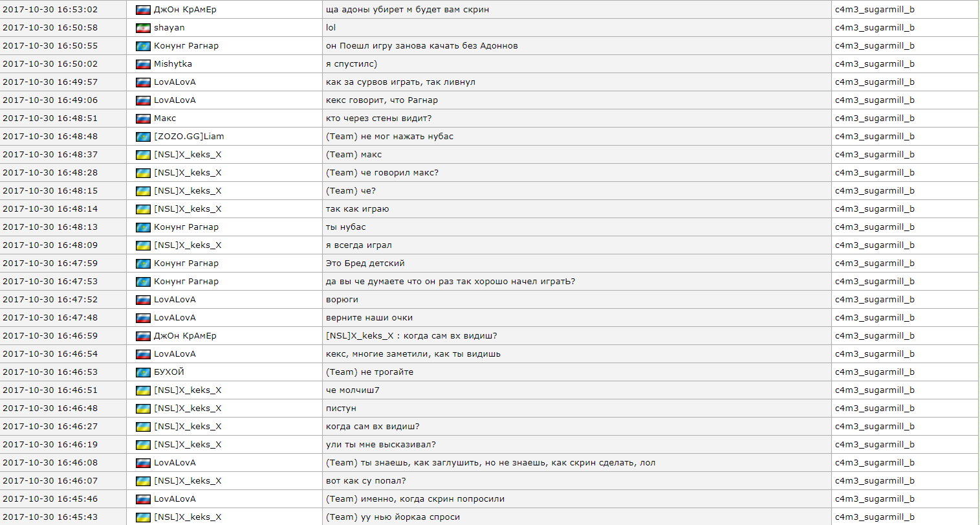Click the message "верните наши очки"
Screen dimensions: 980x525
pos(369,318)
